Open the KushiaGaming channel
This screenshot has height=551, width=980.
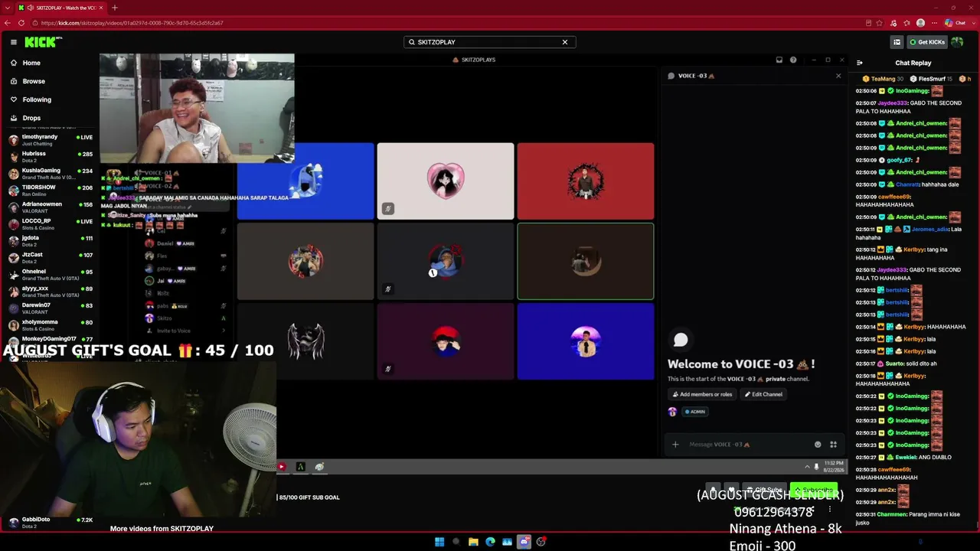(x=49, y=174)
